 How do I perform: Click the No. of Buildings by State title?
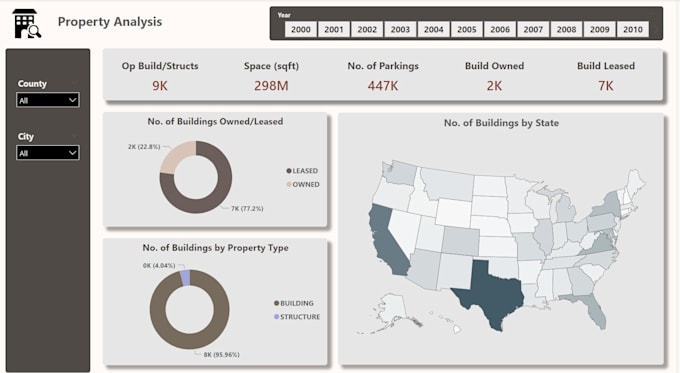pyautogui.click(x=501, y=123)
